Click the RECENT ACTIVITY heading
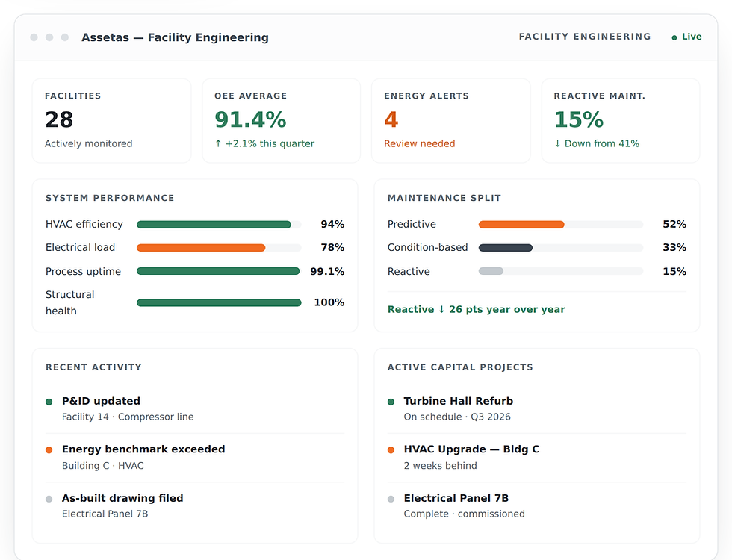732x560 pixels. coord(93,367)
